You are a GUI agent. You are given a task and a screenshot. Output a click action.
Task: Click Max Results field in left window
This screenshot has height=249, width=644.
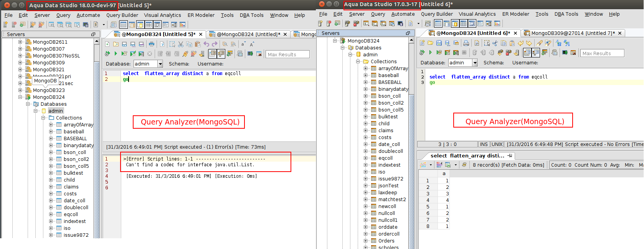[287, 54]
